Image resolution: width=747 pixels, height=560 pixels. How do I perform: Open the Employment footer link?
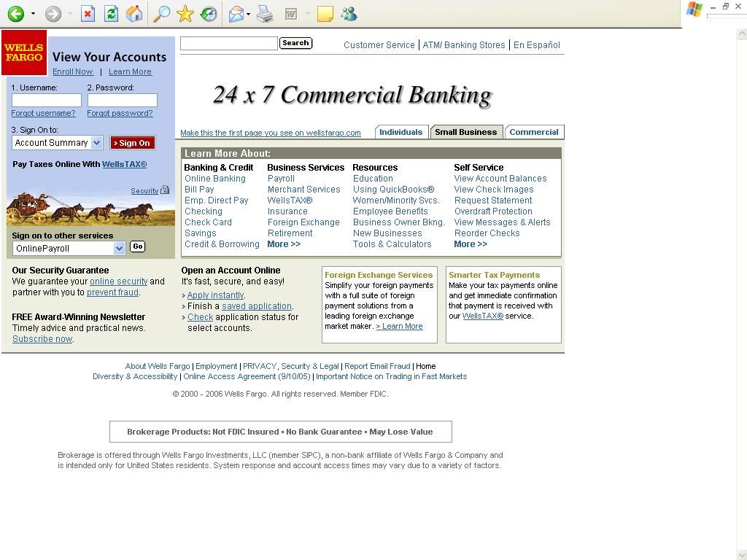pos(216,366)
